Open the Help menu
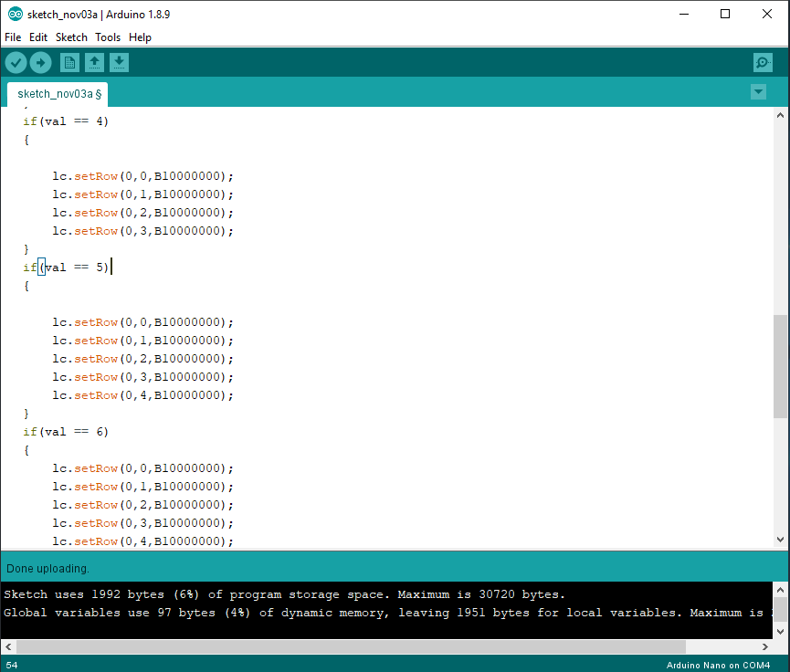This screenshot has width=790, height=672. (140, 37)
